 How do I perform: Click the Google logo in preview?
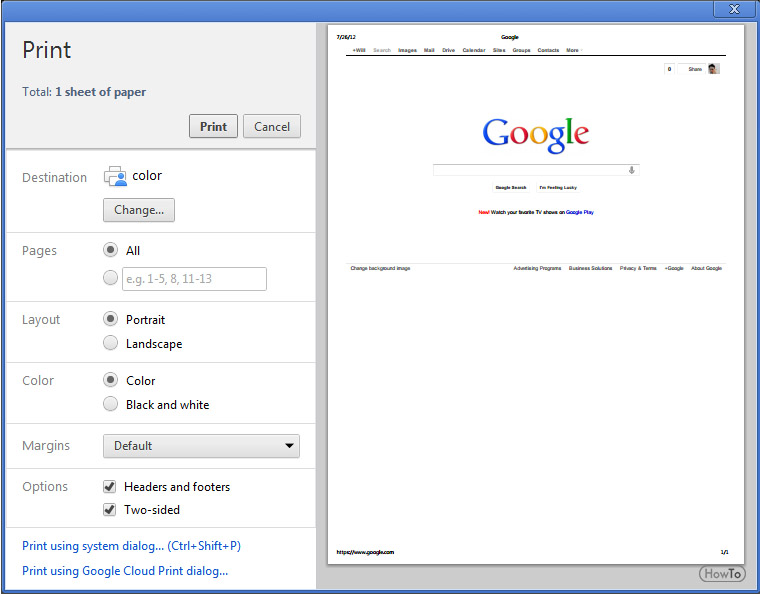coord(536,134)
